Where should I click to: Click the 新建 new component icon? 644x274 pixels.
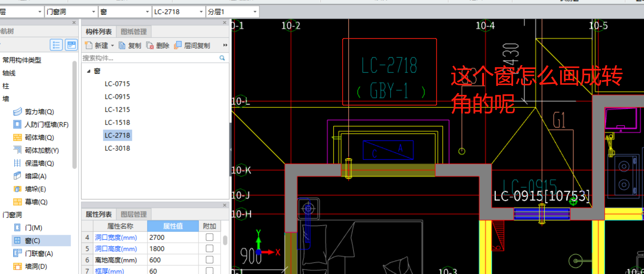[x=88, y=45]
